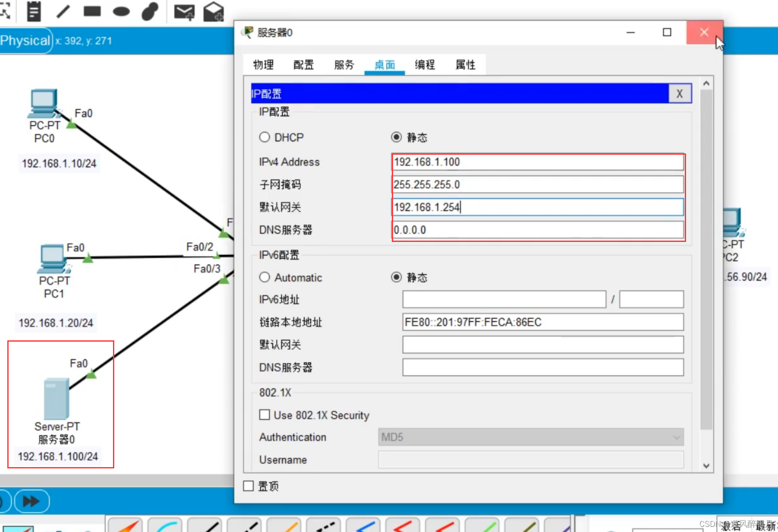Click the 192.168.1.10/24 label under PC0
Viewport: 778px width, 532px height.
point(59,164)
